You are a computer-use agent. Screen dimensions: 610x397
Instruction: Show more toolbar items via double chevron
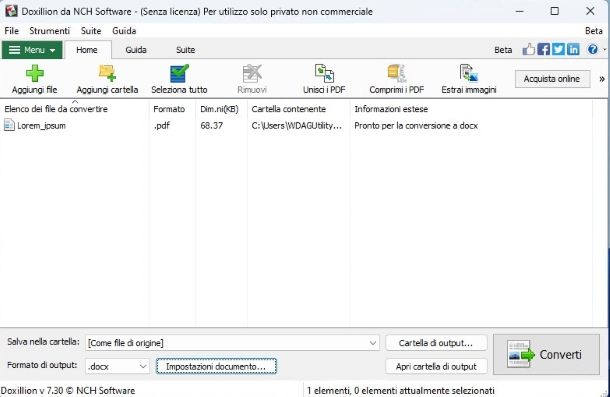pyautogui.click(x=602, y=79)
